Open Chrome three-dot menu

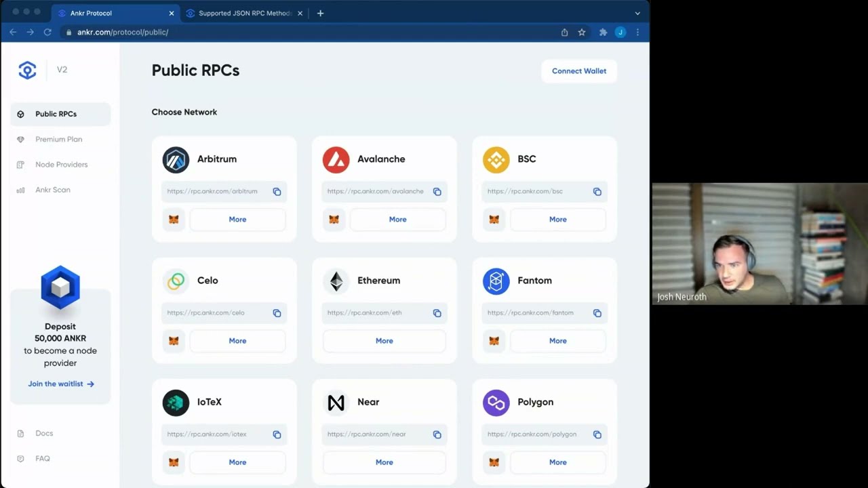[x=637, y=32]
